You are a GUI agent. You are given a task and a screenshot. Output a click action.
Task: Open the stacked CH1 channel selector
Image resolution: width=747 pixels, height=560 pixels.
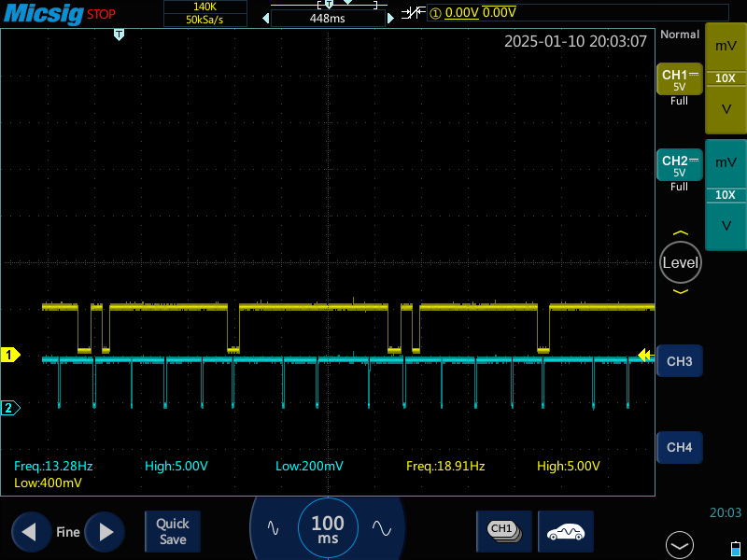pos(504,531)
